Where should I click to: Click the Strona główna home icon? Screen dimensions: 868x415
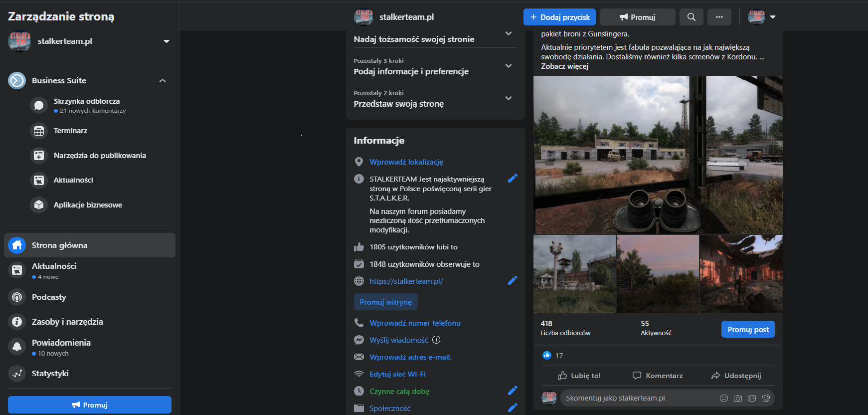coord(17,245)
